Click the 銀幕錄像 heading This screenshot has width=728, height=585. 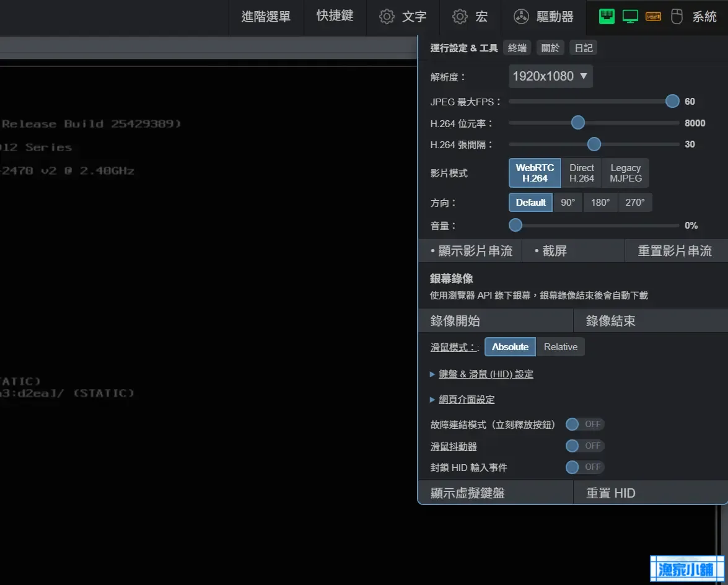451,279
